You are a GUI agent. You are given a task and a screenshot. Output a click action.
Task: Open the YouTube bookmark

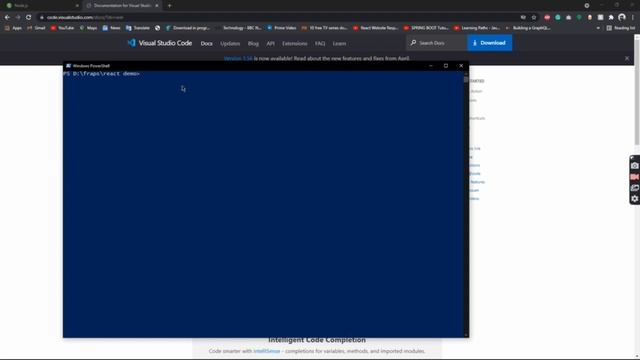pyautogui.click(x=62, y=28)
